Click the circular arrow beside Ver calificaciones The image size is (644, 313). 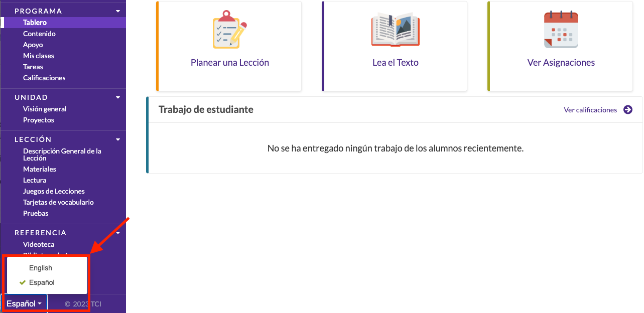coord(628,110)
